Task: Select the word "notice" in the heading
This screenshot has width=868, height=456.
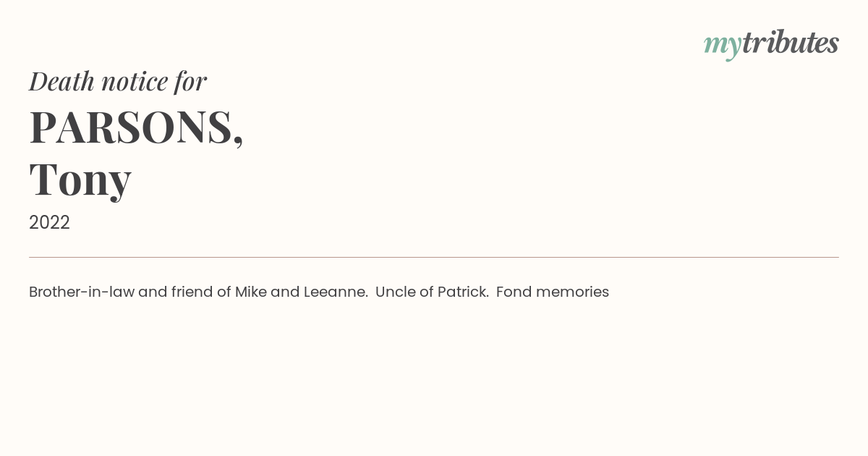Action: click(x=135, y=82)
